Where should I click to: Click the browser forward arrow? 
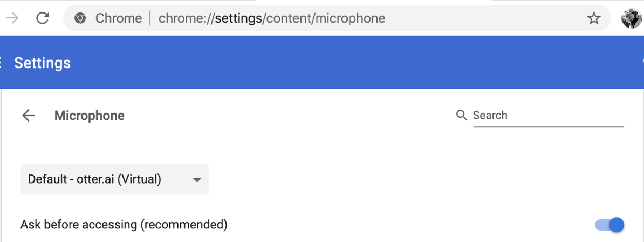(x=12, y=18)
